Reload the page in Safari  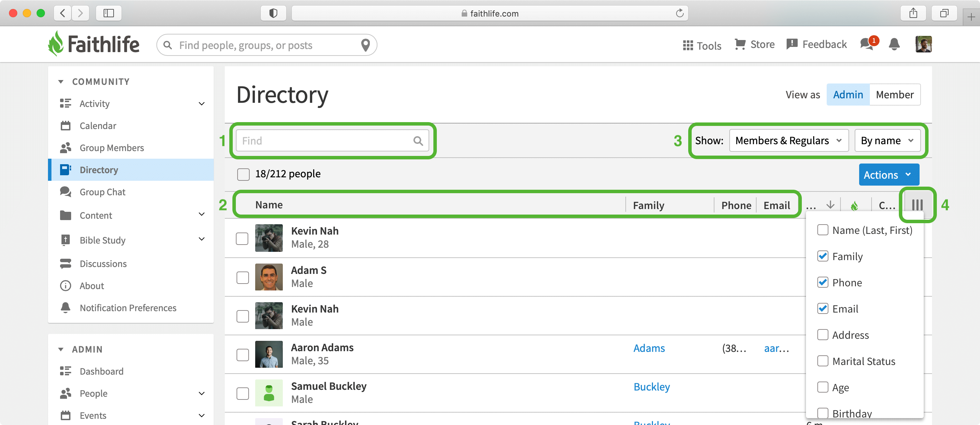[x=680, y=13]
